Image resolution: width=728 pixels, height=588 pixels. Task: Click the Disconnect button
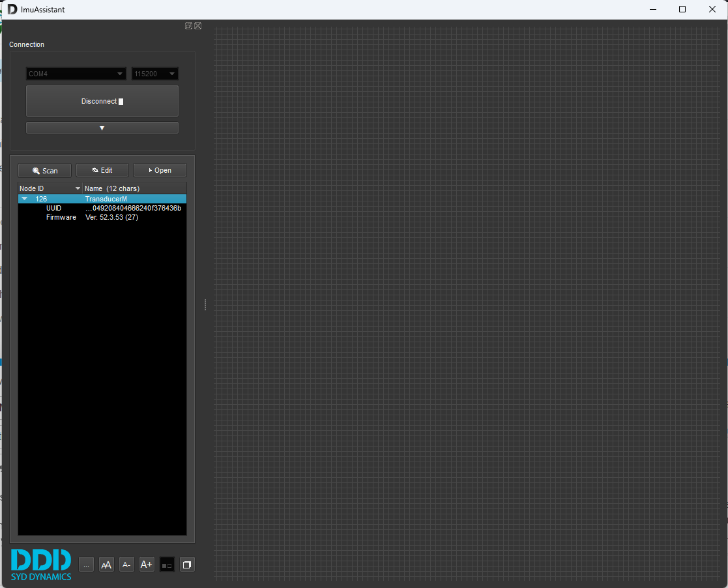[x=102, y=101]
